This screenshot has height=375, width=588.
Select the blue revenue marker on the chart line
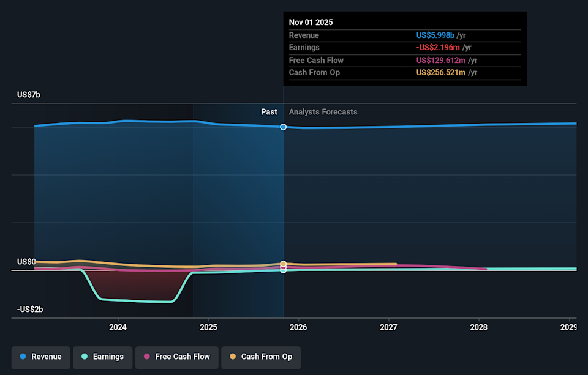pos(283,127)
